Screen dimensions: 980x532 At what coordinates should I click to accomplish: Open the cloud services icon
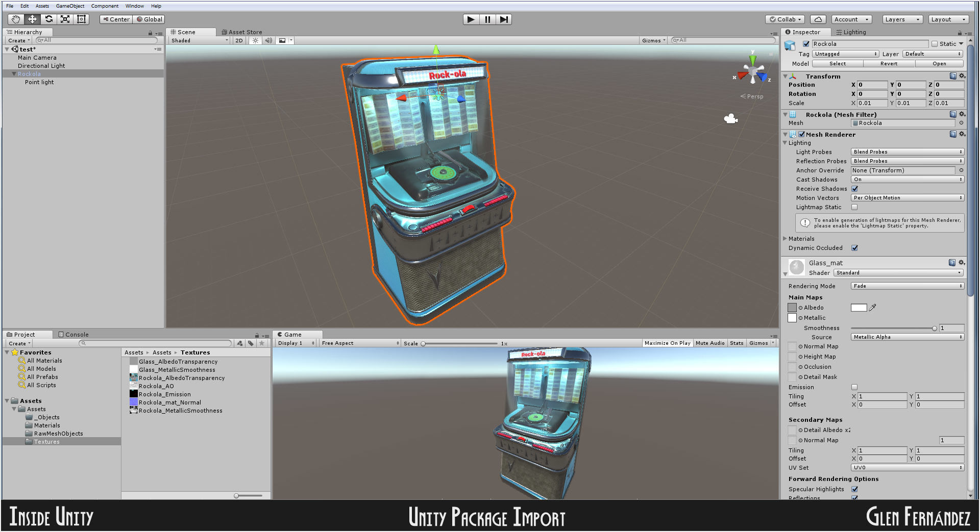pos(818,19)
